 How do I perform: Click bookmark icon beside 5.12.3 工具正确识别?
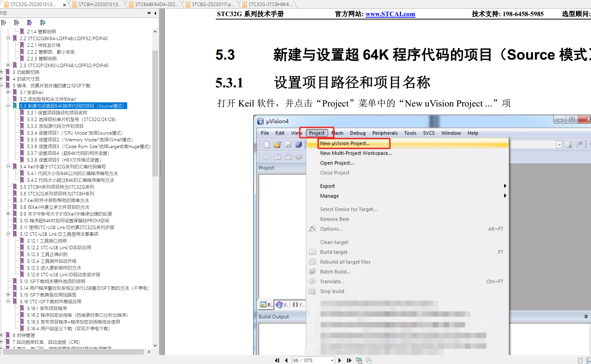click(x=22, y=254)
